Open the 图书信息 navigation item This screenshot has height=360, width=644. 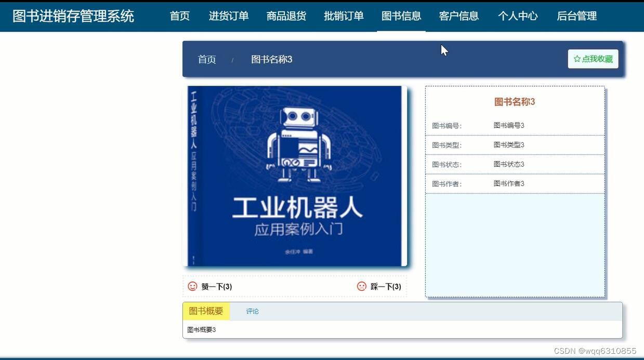click(401, 16)
